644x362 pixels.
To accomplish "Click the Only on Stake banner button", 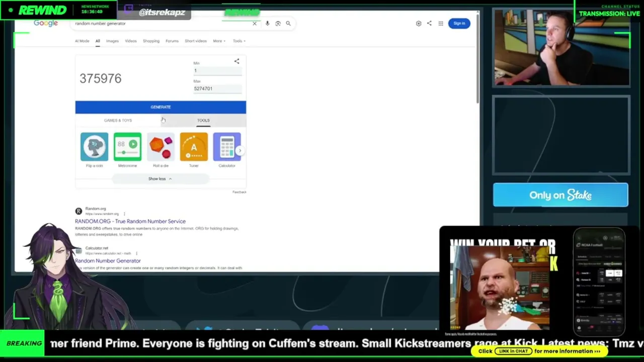I will tap(560, 195).
